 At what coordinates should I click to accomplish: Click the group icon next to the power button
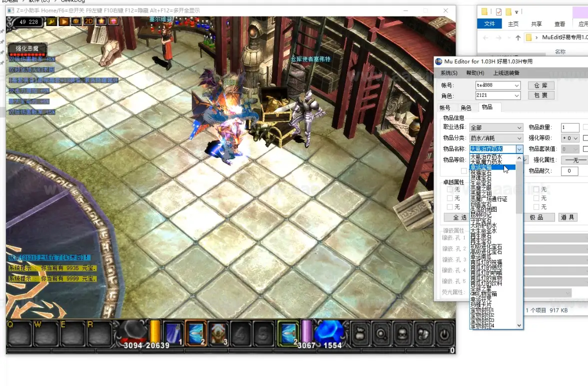click(x=423, y=334)
